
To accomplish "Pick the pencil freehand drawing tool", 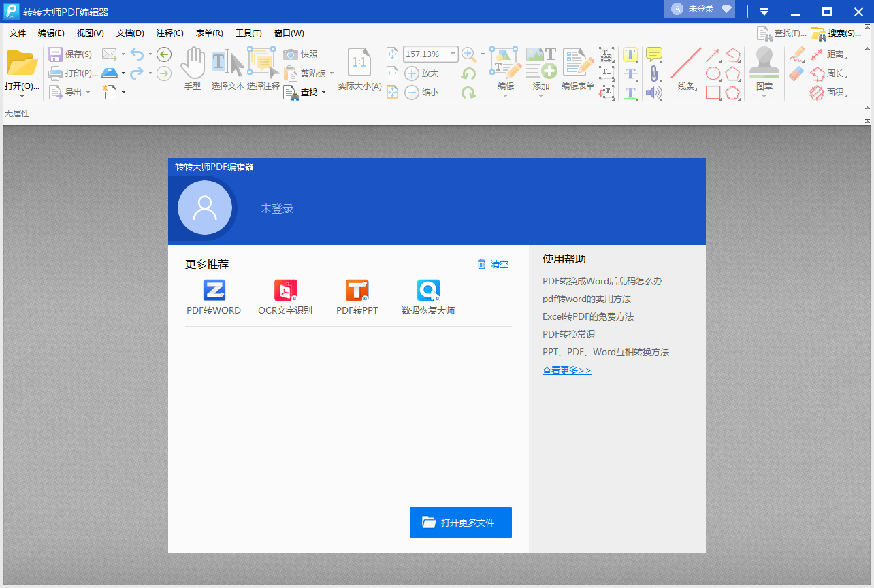I will point(796,54).
